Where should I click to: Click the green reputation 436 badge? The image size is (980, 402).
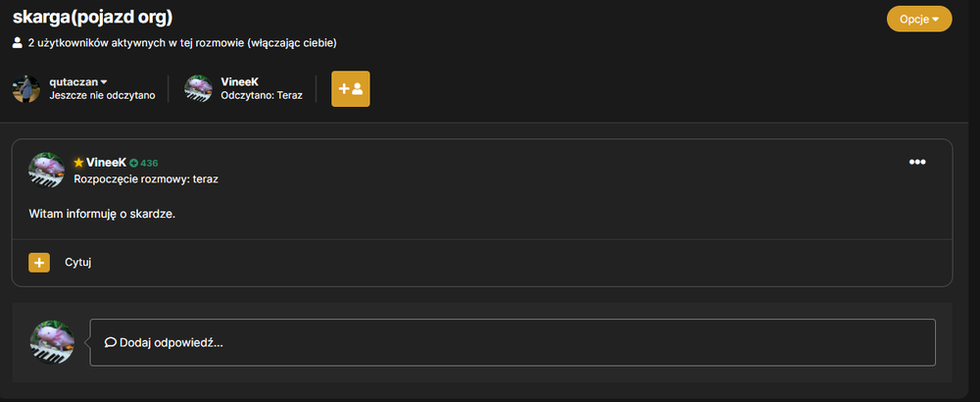click(144, 163)
